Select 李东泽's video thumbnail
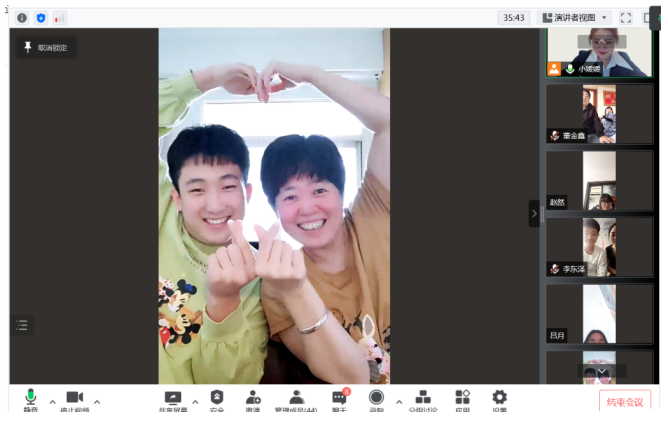668x426 pixels. (x=599, y=247)
